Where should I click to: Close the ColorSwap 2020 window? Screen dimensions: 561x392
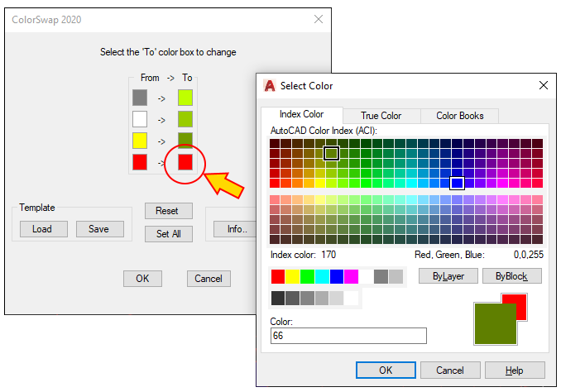click(319, 19)
